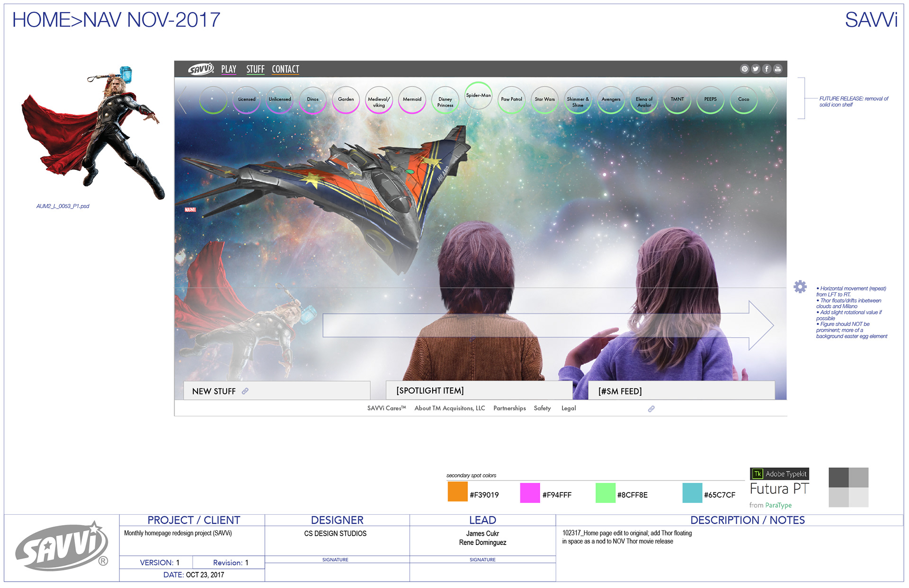This screenshot has height=588, width=909.
Task: Open the STUFF menu
Action: 255,70
